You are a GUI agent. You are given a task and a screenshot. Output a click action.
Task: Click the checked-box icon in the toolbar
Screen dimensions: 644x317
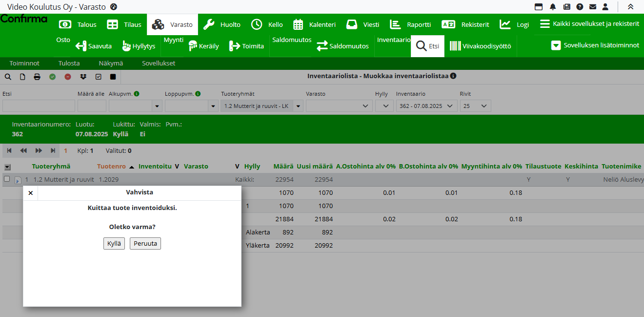(x=99, y=77)
